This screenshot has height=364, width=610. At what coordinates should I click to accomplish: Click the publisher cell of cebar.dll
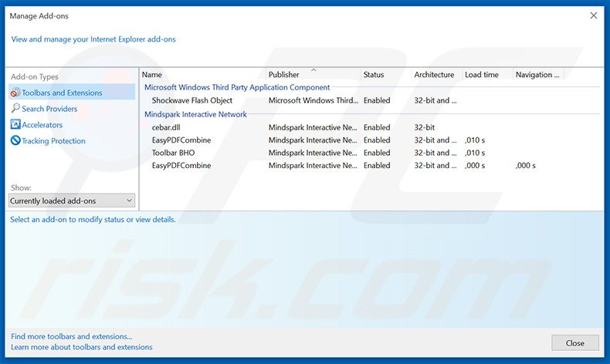[313, 127]
